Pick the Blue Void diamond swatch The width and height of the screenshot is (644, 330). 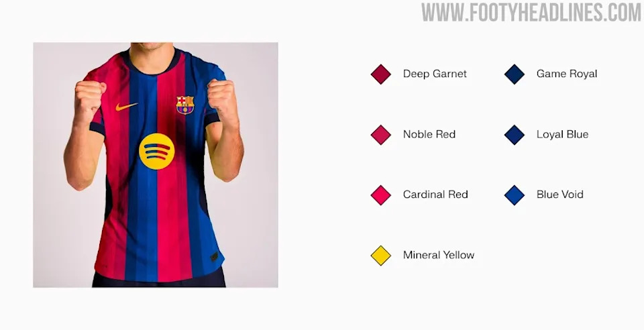point(515,195)
